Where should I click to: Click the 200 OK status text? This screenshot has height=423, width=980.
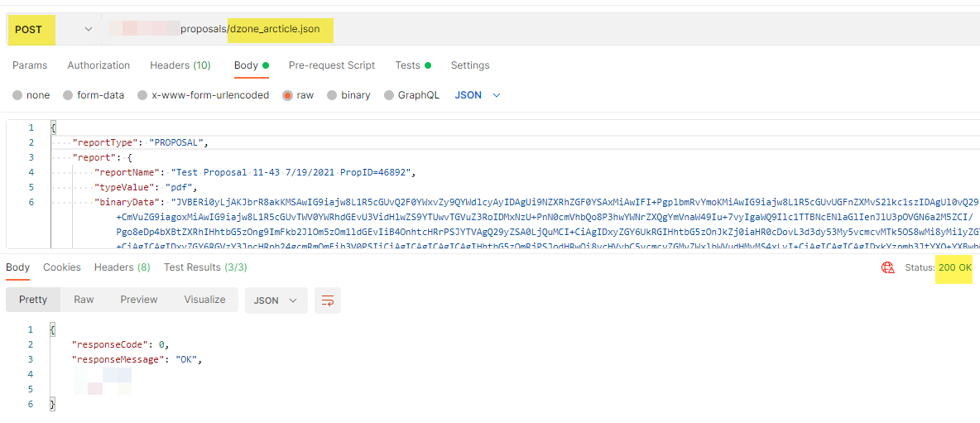coord(955,267)
